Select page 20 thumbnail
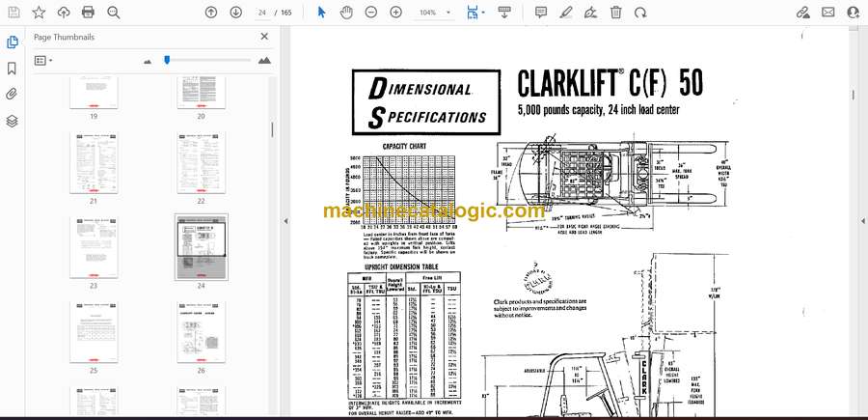Viewport: 868px width, 420px height. pyautogui.click(x=201, y=93)
